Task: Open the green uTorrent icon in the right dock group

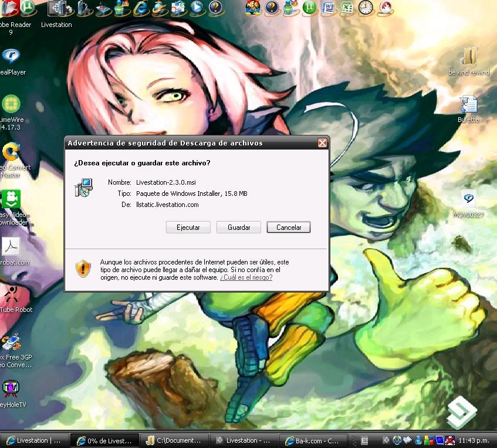Action: 310,8
